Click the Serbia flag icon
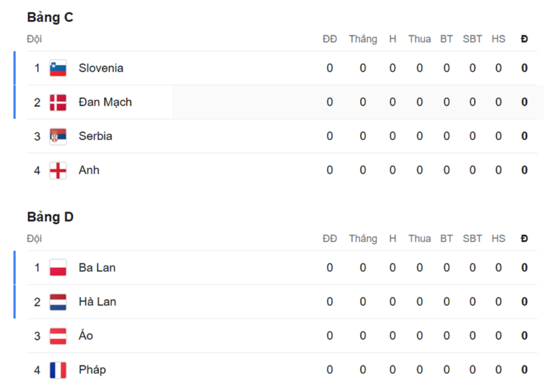 click(58, 136)
